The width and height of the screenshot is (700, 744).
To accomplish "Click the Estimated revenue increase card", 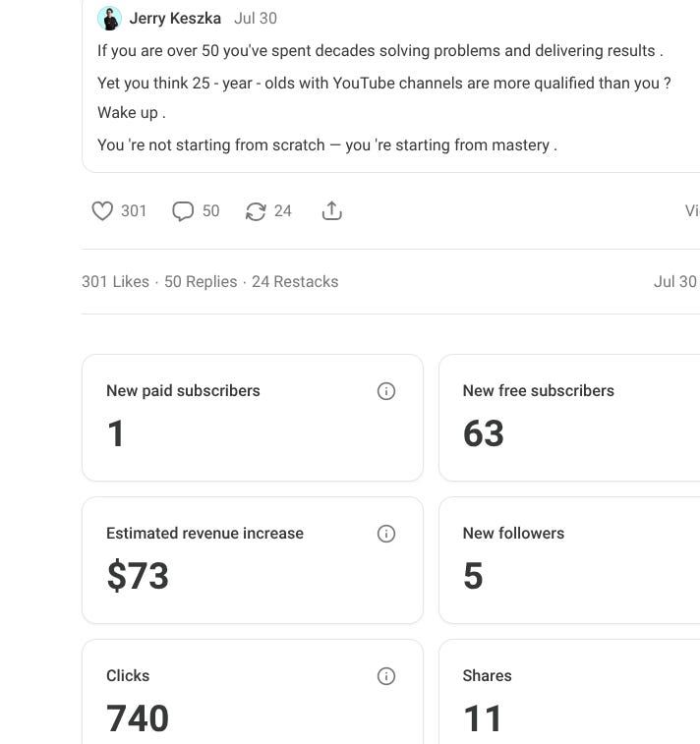I will 252,575.
